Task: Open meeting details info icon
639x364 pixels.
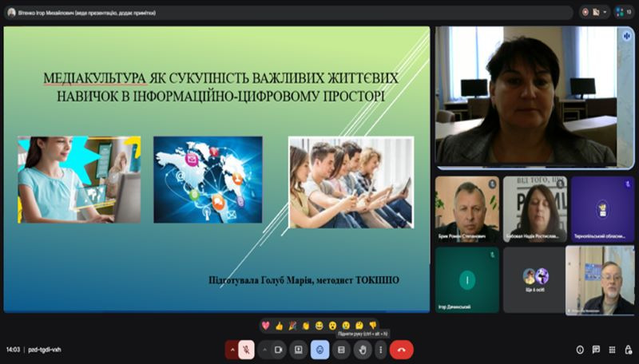Action: [x=580, y=350]
